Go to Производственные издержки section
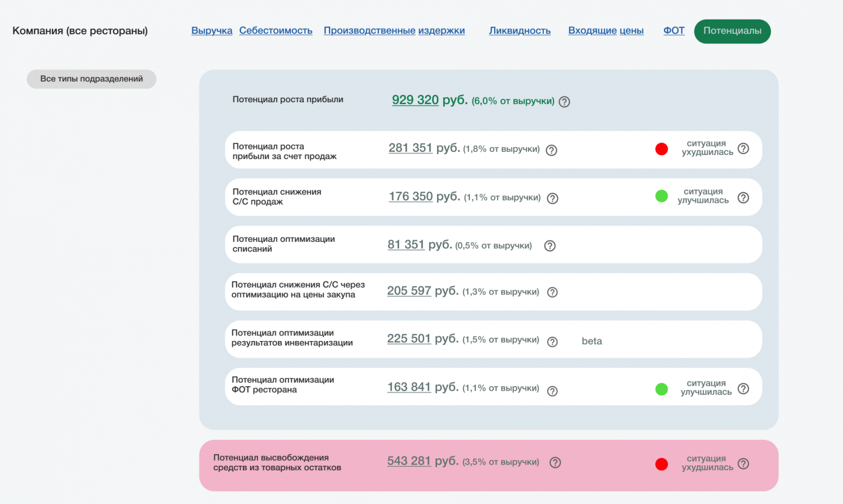This screenshot has width=843, height=504. coord(394,31)
